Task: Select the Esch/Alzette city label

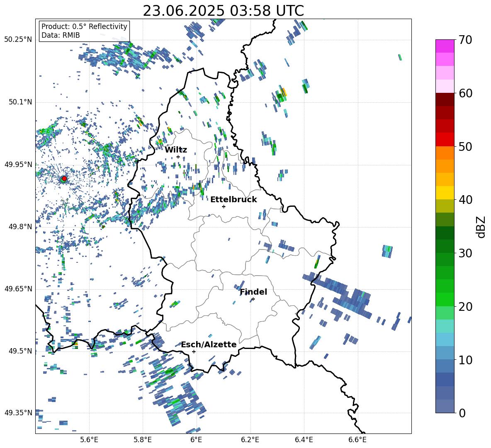Action: (209, 344)
